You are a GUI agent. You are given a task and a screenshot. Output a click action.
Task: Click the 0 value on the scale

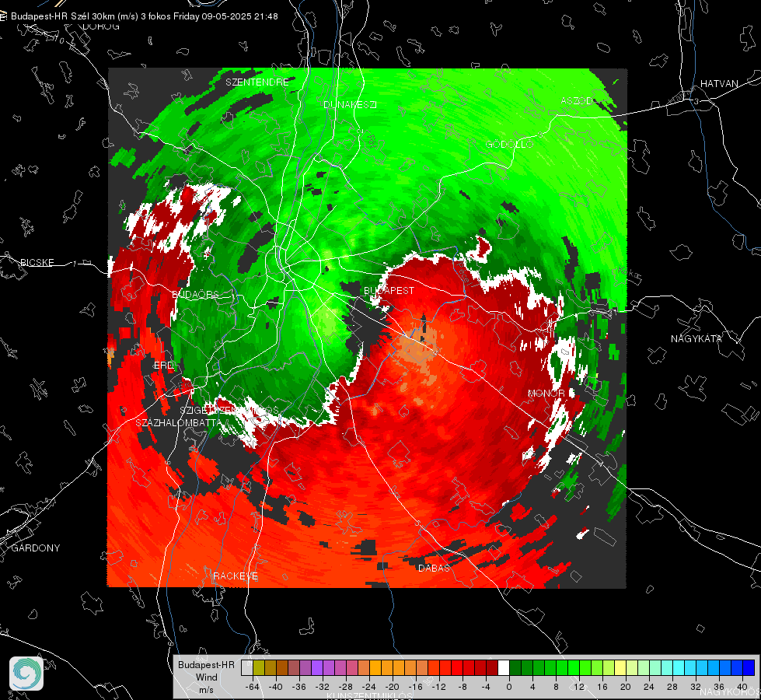click(x=508, y=687)
